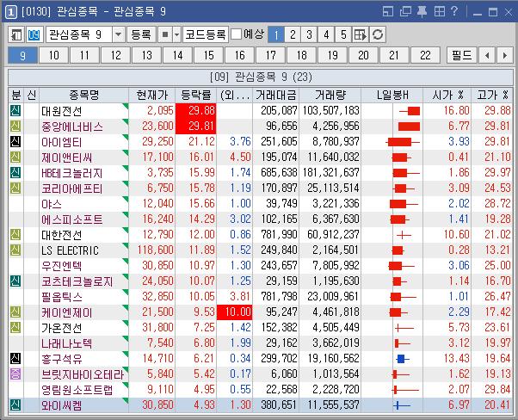
Task: Click the 등록 button
Action: pyautogui.click(x=141, y=34)
